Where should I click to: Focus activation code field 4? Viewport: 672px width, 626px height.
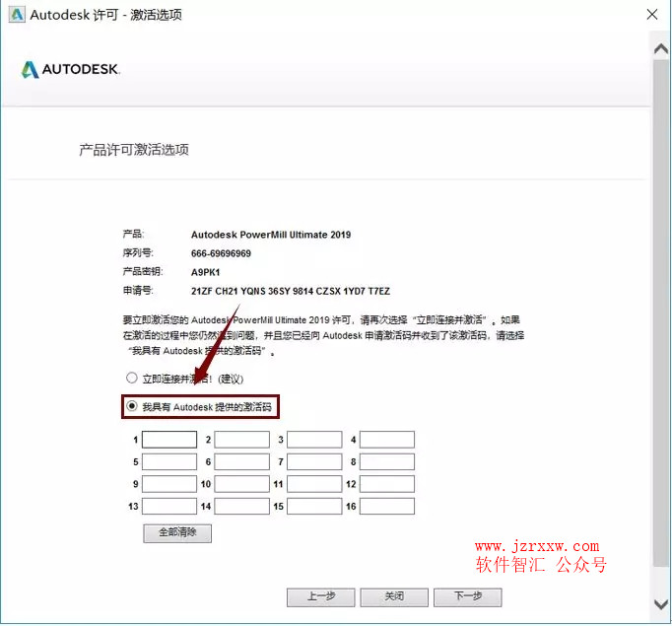click(x=387, y=440)
